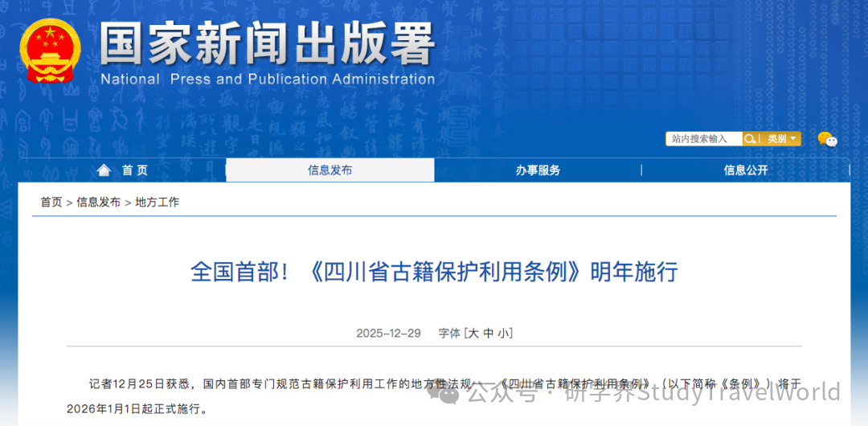Click 信息发布 in the breadcrumb trail

pos(99,203)
